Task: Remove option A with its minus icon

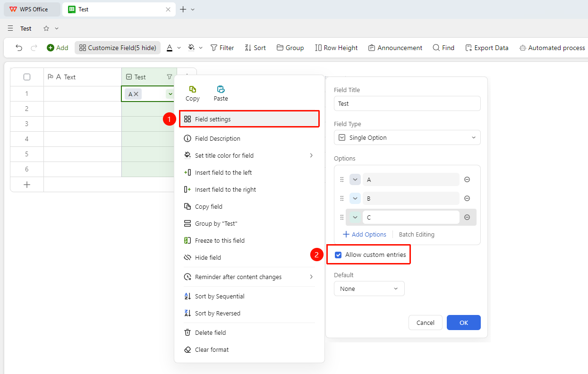Action: coord(467,179)
